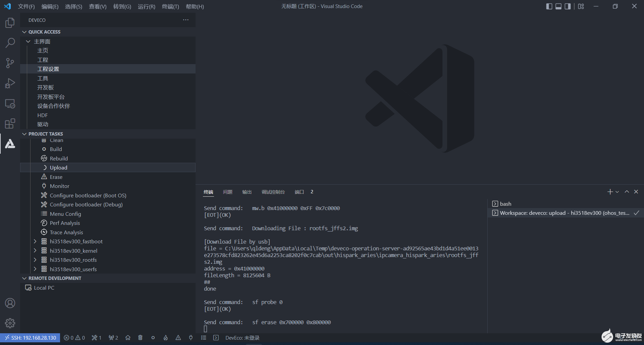Add a new terminal with plus icon
This screenshot has width=644, height=345.
610,192
